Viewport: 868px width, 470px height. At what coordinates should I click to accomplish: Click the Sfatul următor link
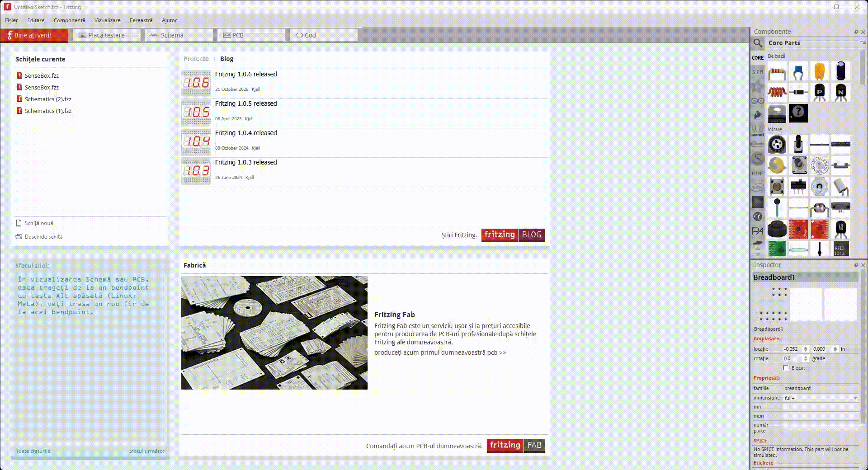(x=147, y=451)
